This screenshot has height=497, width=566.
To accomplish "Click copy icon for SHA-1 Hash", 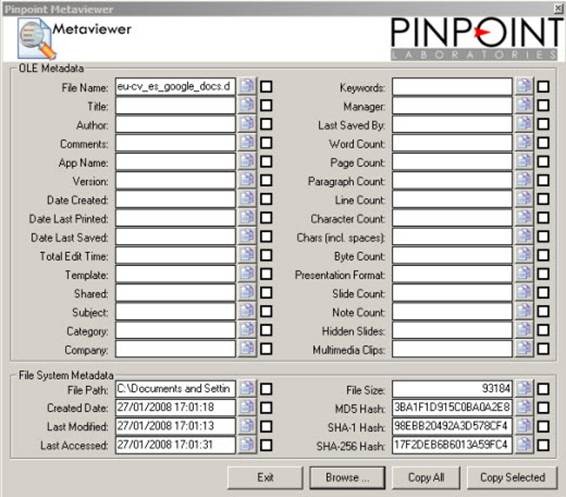I will [524, 427].
